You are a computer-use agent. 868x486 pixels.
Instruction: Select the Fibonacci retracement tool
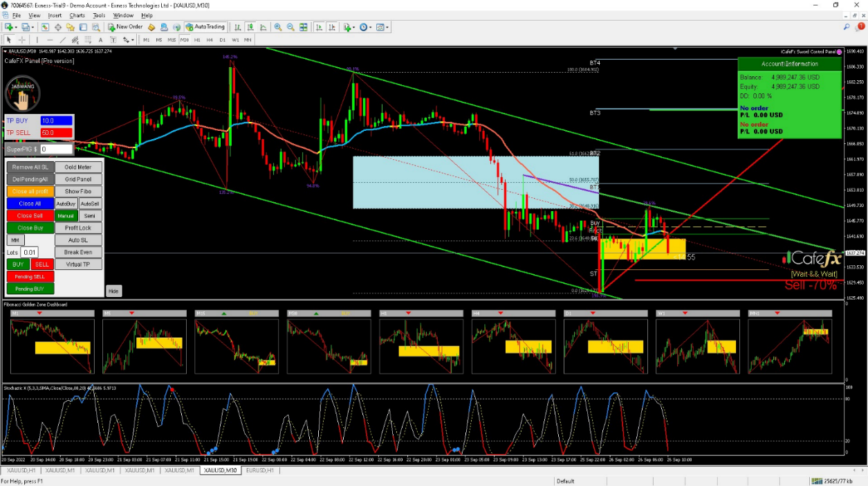[x=88, y=39]
